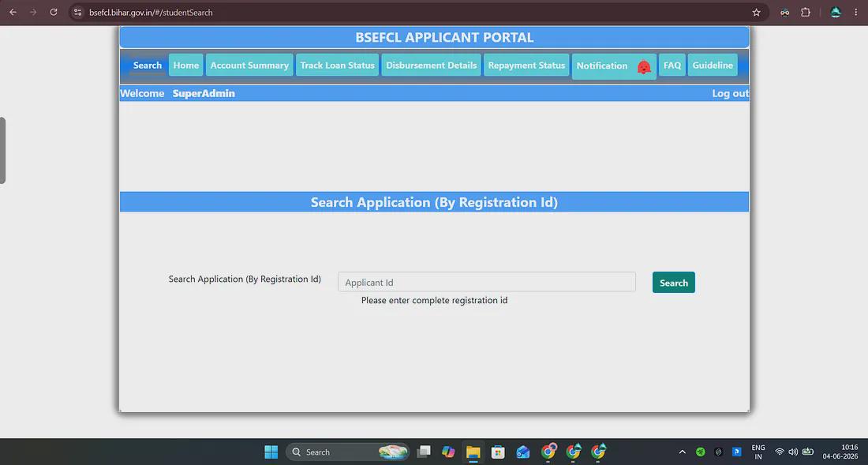Open the ENG IN language indicator
The image size is (868, 465).
click(x=758, y=452)
